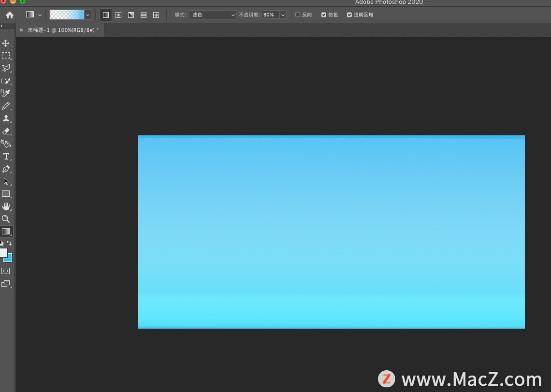Open the 不透明度 opacity slider arrow
The height and width of the screenshot is (392, 551).
point(283,15)
